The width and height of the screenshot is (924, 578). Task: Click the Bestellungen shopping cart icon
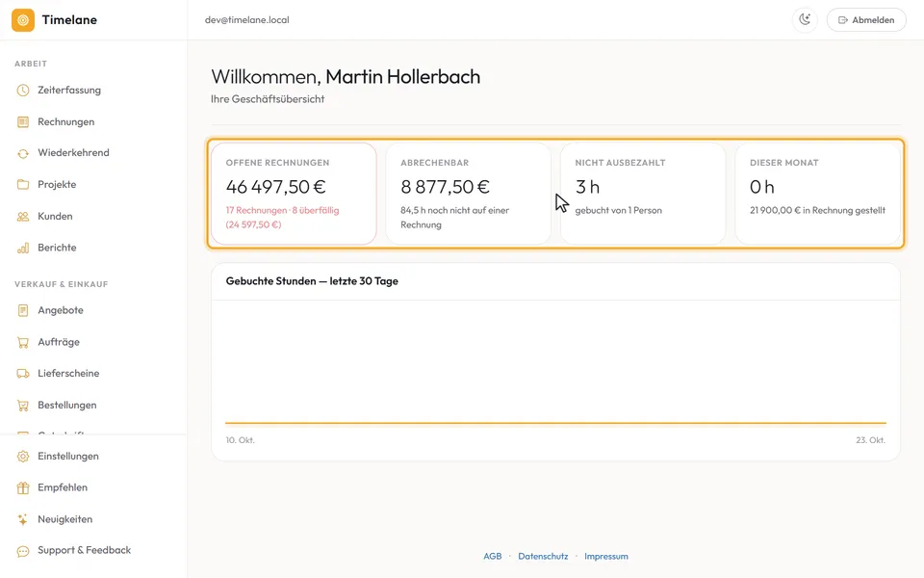[x=23, y=406]
